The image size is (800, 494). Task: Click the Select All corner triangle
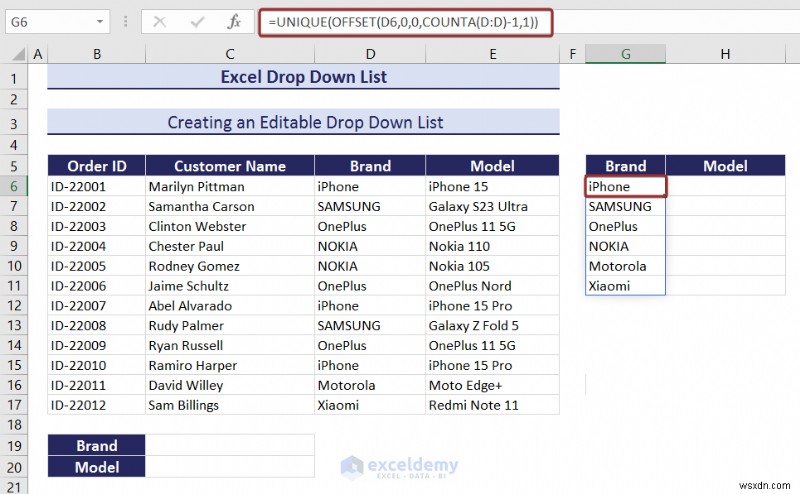[x=19, y=54]
